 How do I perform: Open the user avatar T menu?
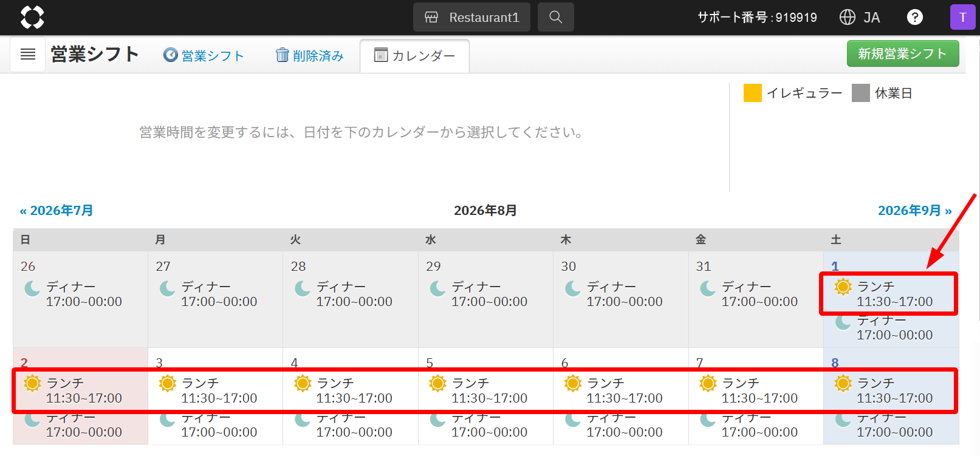pyautogui.click(x=962, y=17)
